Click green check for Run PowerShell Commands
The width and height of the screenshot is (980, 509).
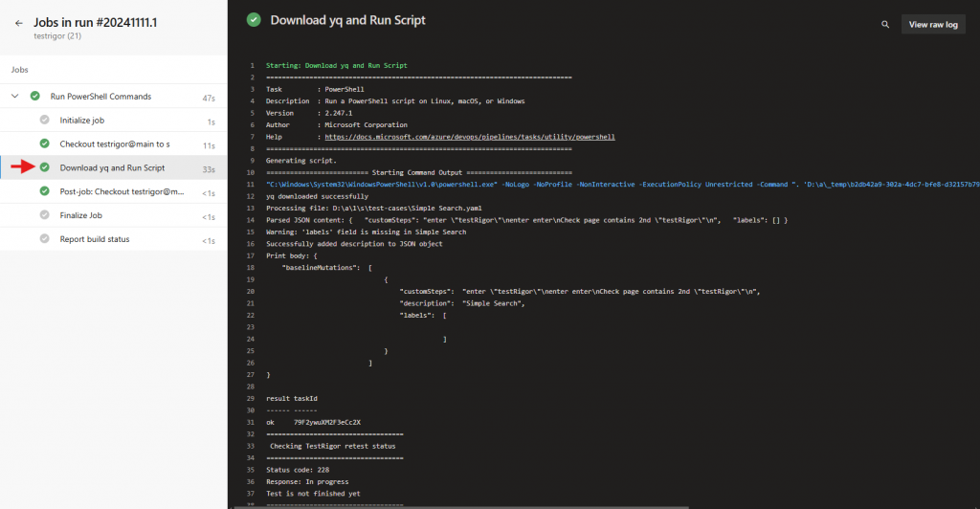[34, 97]
